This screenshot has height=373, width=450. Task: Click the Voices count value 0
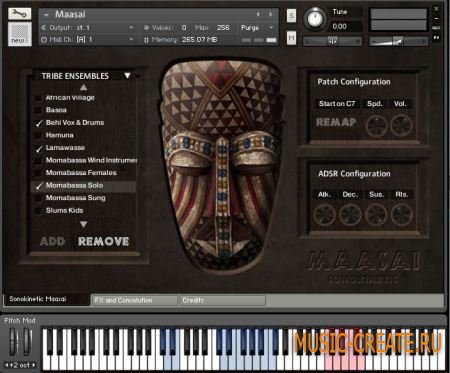[184, 28]
